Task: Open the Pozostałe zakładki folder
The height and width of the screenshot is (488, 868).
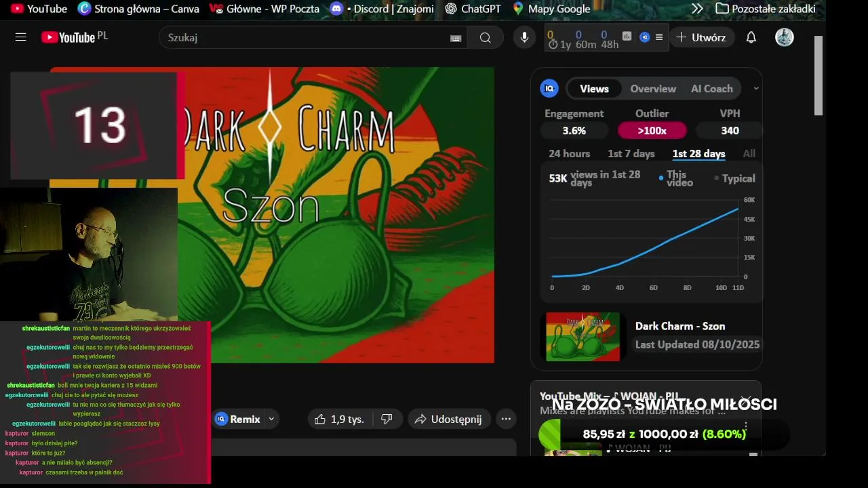Action: point(766,9)
